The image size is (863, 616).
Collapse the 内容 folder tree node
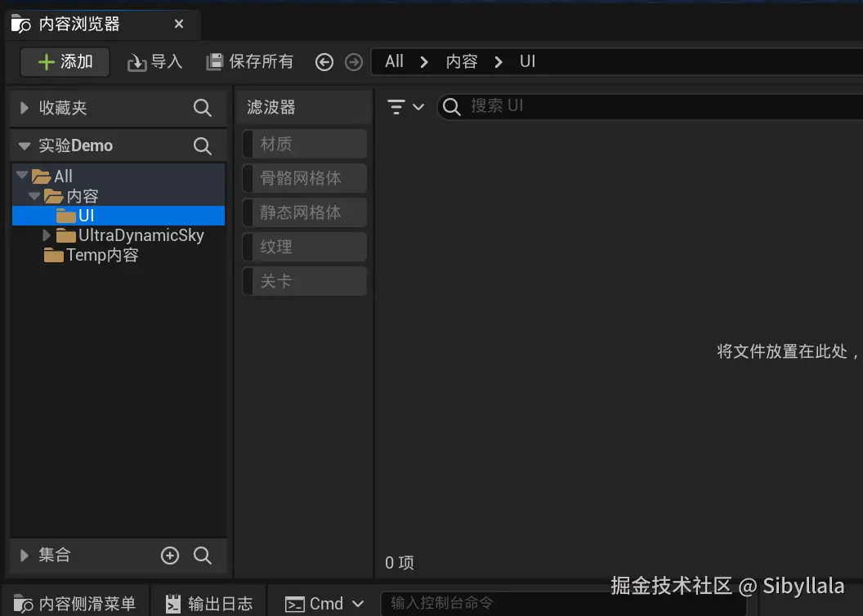(x=34, y=196)
